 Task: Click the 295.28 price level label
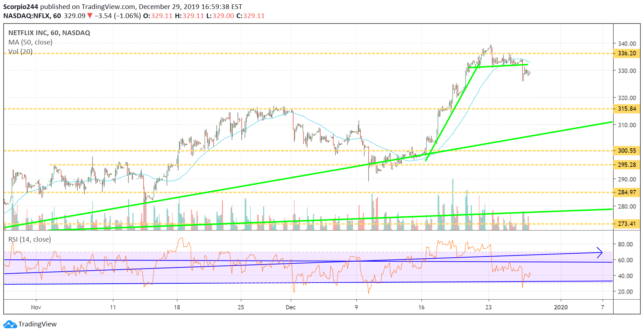tap(627, 165)
